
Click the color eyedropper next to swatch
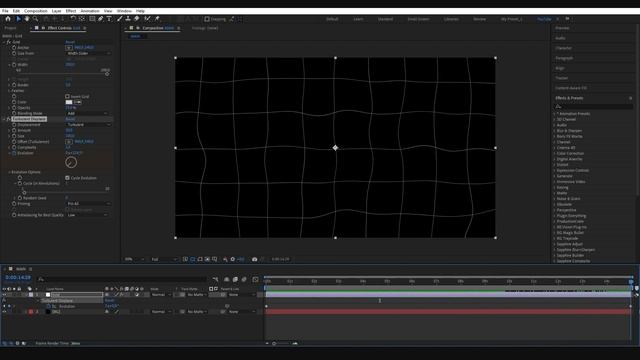point(78,102)
